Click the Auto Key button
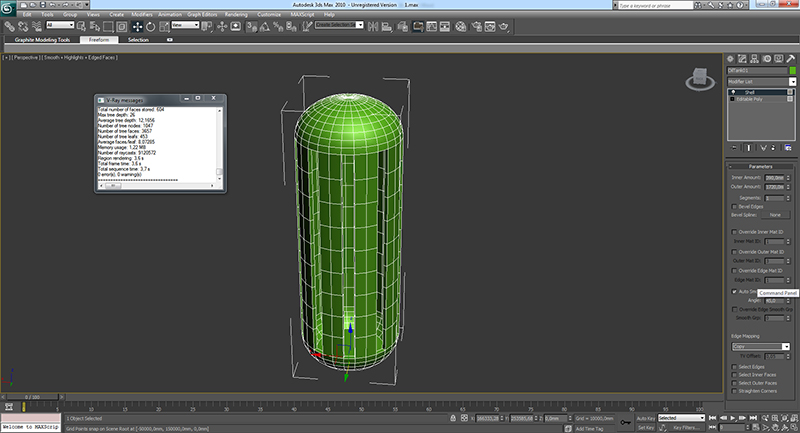Image resolution: width=800 pixels, height=433 pixels. click(x=645, y=418)
